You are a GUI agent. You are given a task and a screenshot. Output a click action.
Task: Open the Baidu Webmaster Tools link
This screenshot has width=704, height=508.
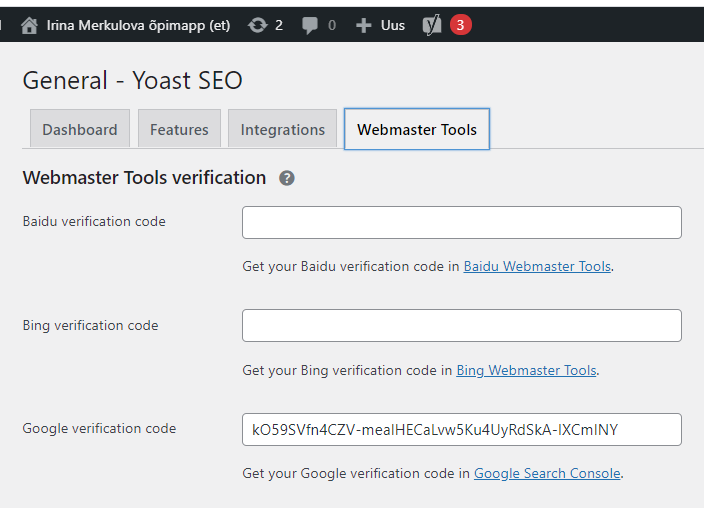[537, 266]
